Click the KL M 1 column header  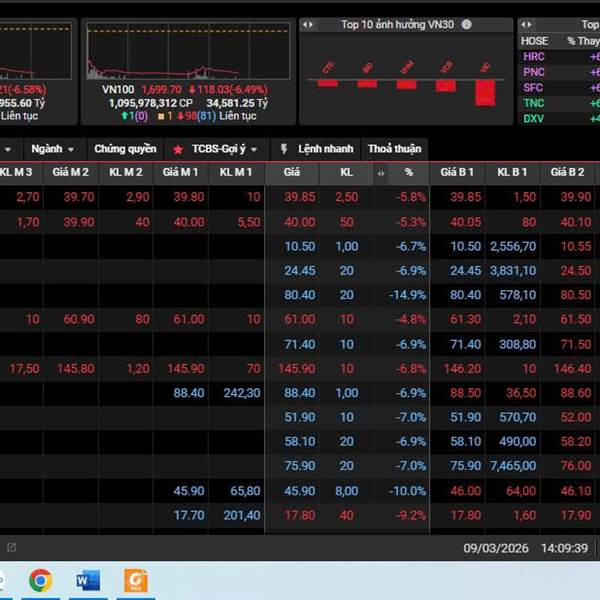point(236,172)
